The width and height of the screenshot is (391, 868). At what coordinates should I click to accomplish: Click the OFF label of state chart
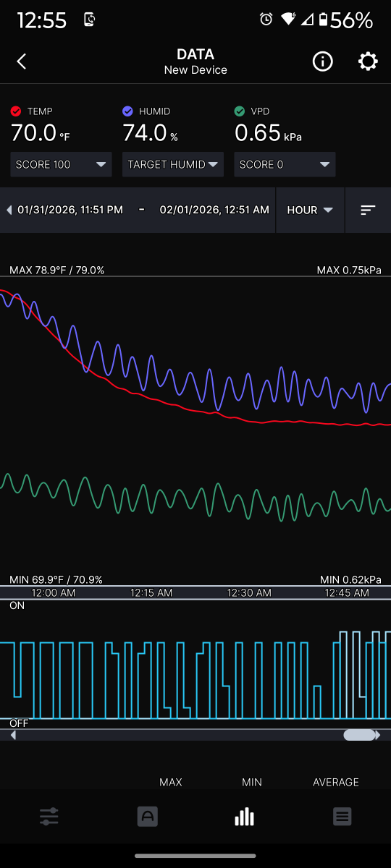pos(19,723)
